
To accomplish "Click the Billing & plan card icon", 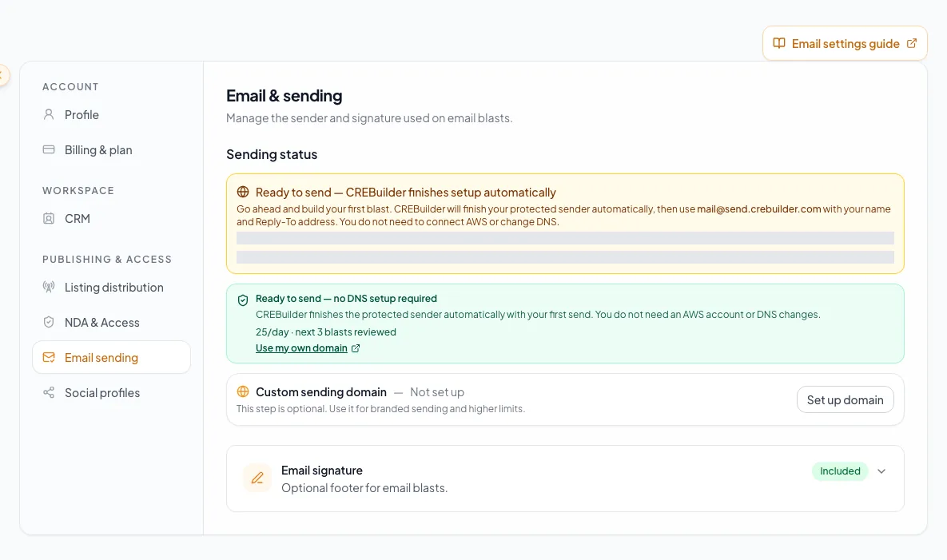I will coord(49,149).
